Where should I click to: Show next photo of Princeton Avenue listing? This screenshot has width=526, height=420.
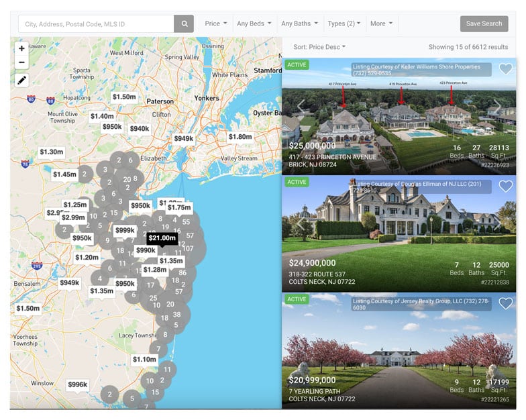coord(496,106)
